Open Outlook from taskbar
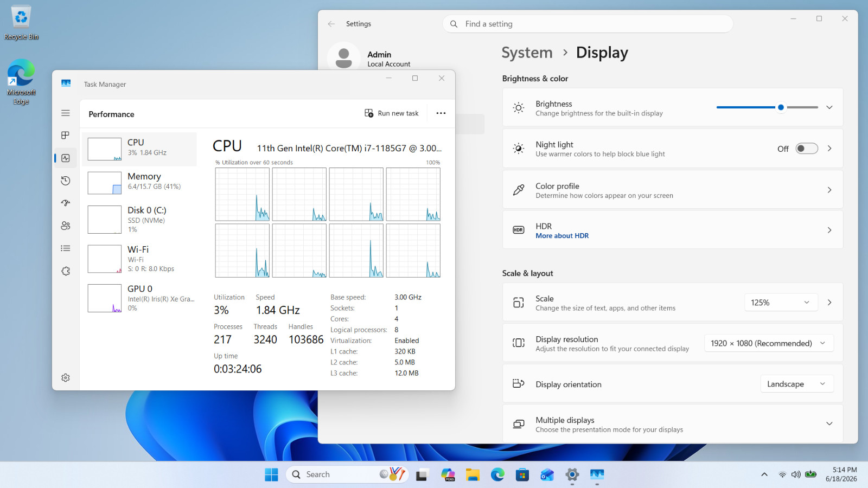This screenshot has height=488, width=868. [547, 475]
